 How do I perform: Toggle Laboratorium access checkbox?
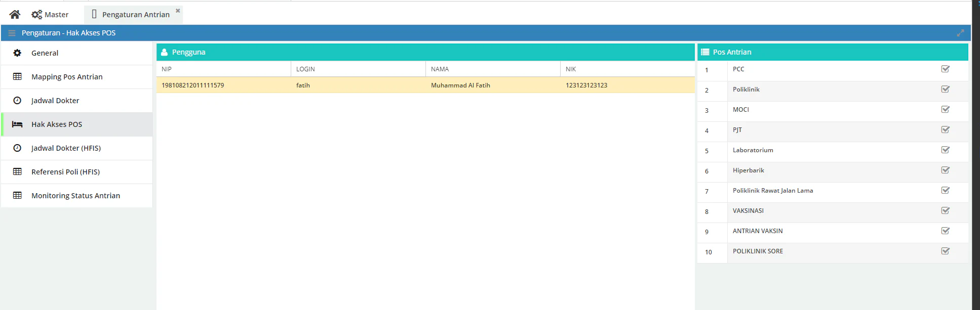click(x=945, y=150)
